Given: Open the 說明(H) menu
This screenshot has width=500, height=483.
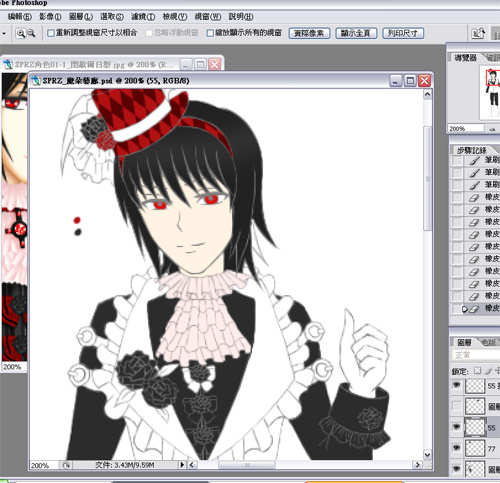Looking at the screenshot, I should [x=241, y=16].
